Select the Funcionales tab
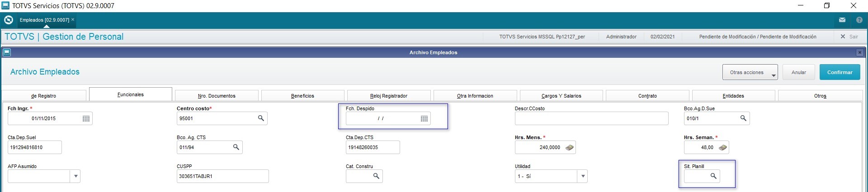Image resolution: width=868 pixels, height=192 pixels. (131, 94)
